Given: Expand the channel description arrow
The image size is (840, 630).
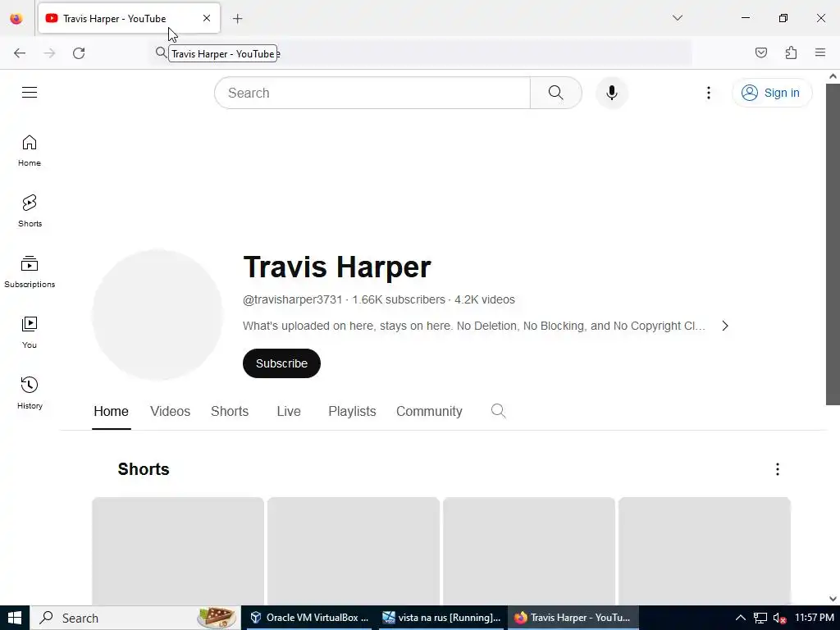Looking at the screenshot, I should coord(725,326).
